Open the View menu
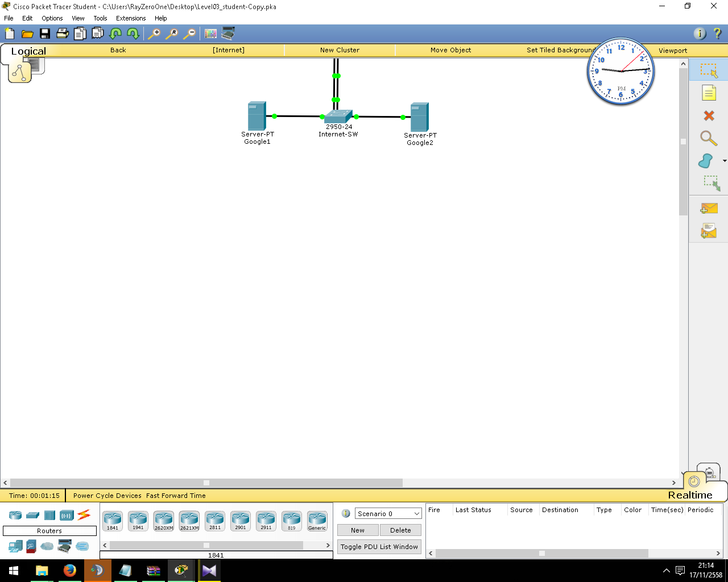The image size is (728, 582). 78,18
